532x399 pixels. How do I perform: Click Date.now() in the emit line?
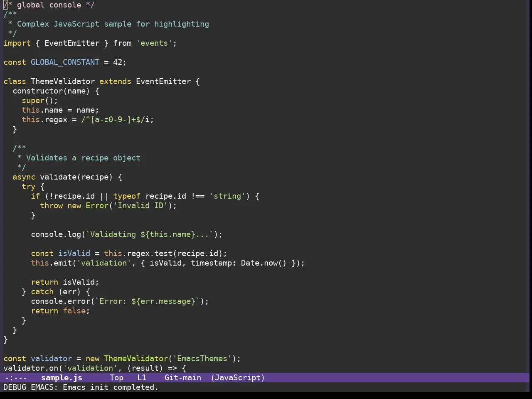[264, 263]
